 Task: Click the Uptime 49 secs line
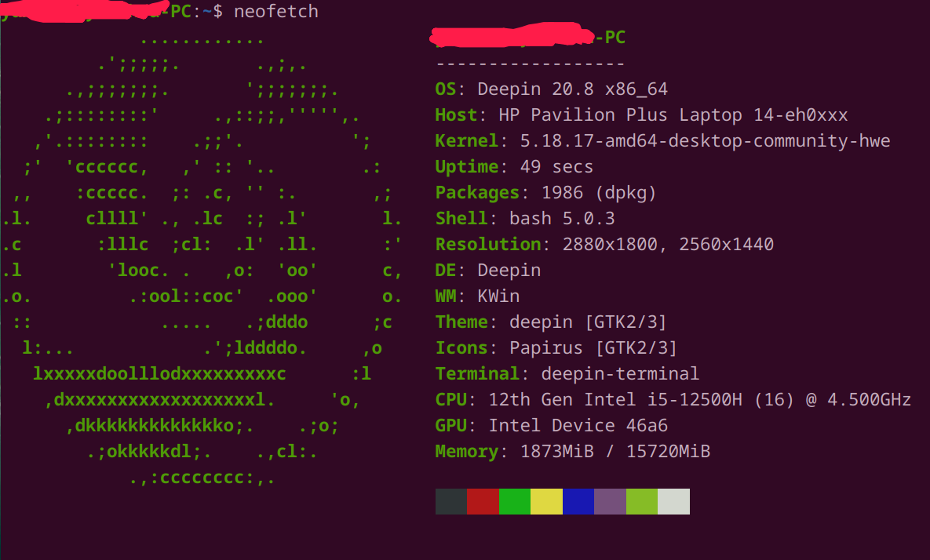click(x=514, y=167)
